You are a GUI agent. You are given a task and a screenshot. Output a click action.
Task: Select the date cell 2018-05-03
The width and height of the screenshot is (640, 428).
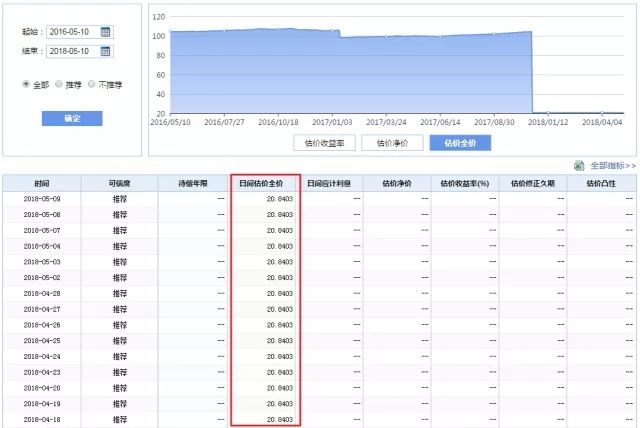[42, 262]
